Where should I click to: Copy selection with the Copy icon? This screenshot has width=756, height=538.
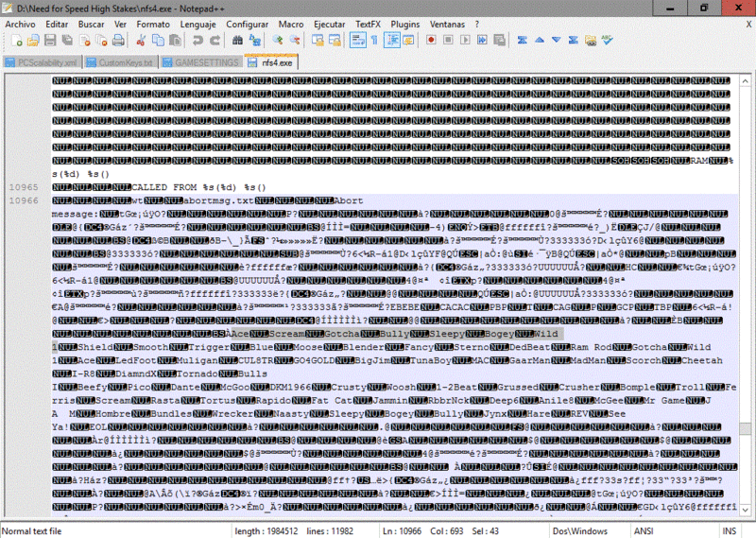(x=158, y=41)
